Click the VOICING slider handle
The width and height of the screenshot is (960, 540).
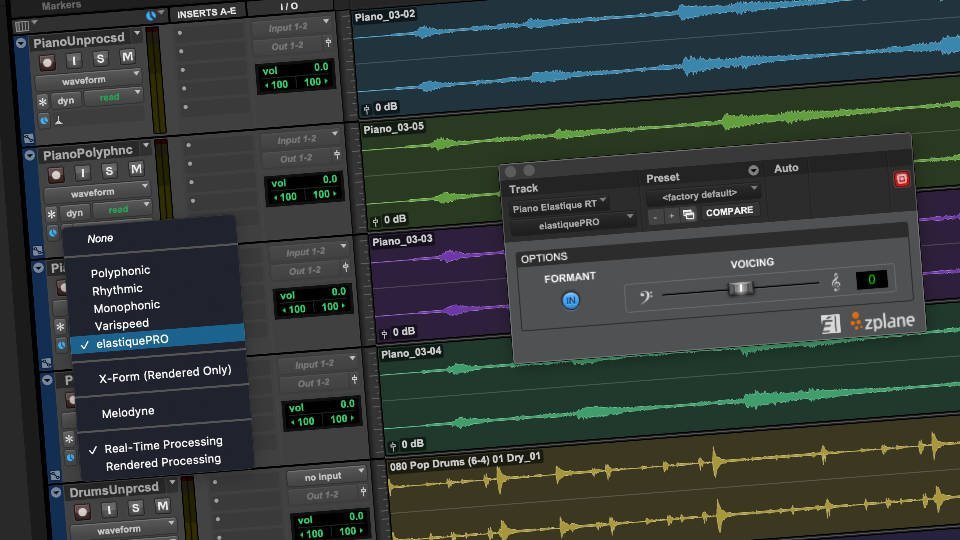pos(741,288)
